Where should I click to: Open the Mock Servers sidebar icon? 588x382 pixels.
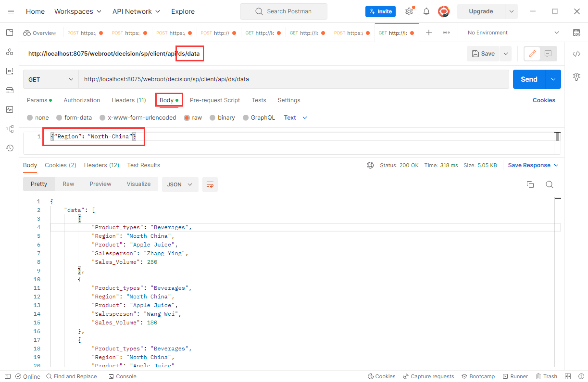(x=10, y=90)
